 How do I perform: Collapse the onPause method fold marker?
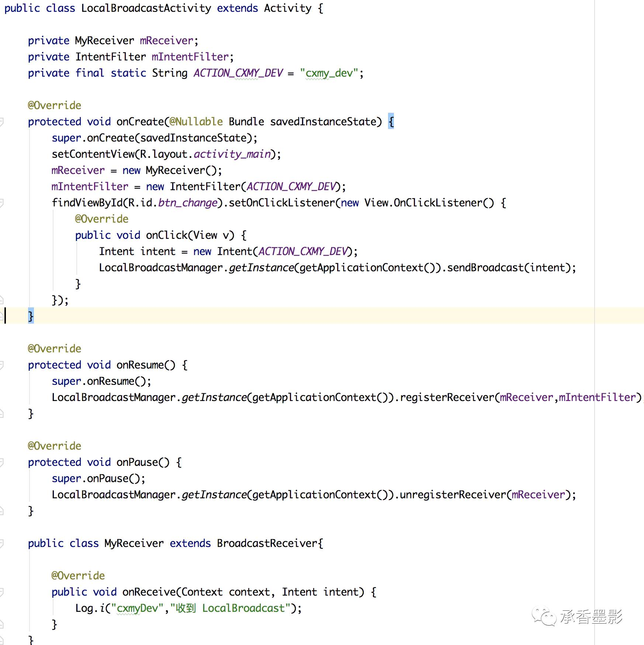[x=3, y=462]
